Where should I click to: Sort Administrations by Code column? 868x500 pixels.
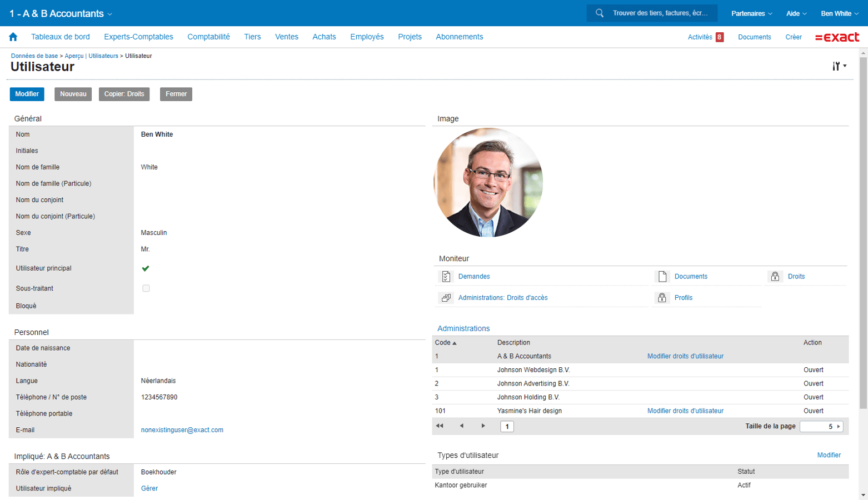(446, 343)
